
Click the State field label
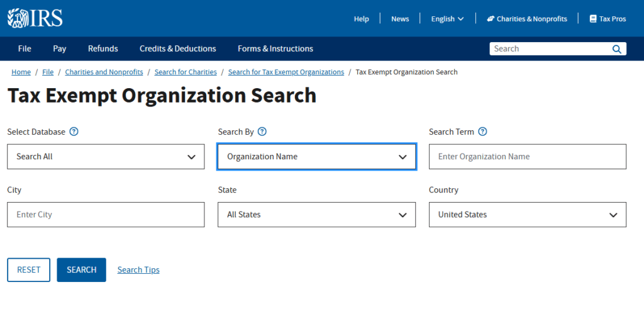coord(227,189)
